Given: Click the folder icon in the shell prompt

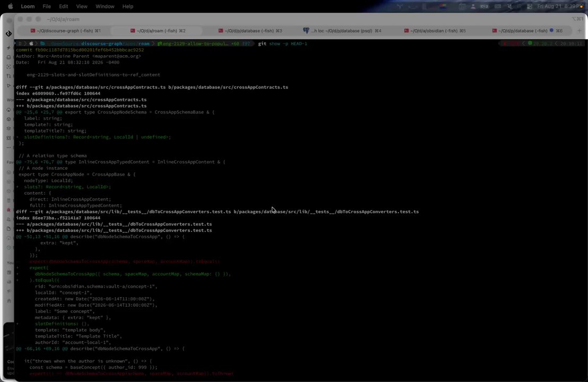Looking at the screenshot, I should click(x=43, y=44).
